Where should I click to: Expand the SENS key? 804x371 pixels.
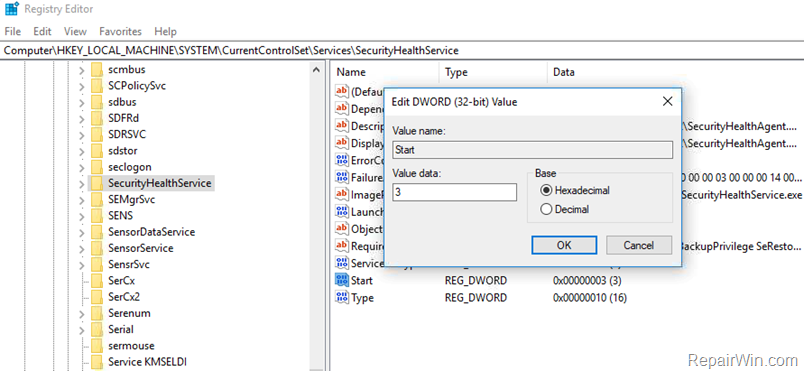point(82,216)
